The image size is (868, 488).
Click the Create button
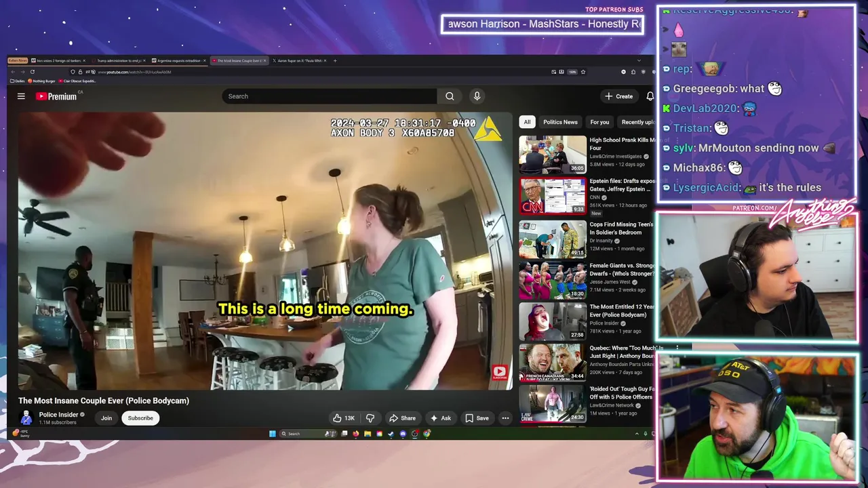[619, 96]
